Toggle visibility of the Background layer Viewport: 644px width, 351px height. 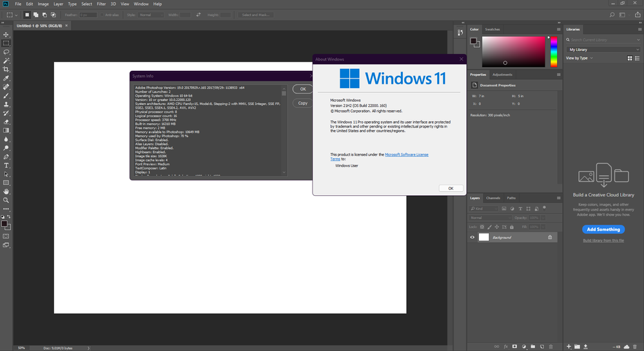(473, 237)
